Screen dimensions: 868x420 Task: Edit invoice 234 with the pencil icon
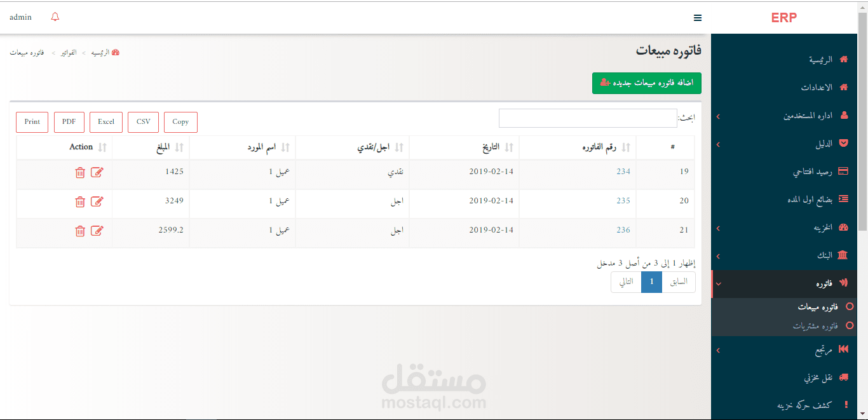97,172
